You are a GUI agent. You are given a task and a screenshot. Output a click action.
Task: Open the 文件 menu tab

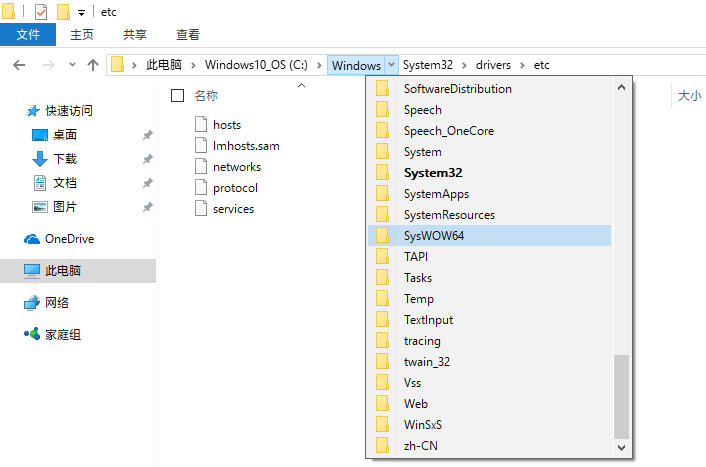29,35
